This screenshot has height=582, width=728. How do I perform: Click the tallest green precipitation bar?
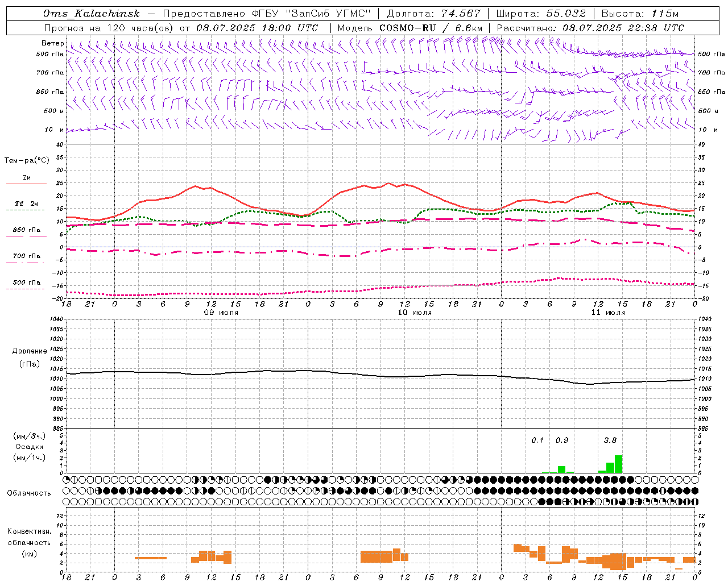pyautogui.click(x=618, y=464)
